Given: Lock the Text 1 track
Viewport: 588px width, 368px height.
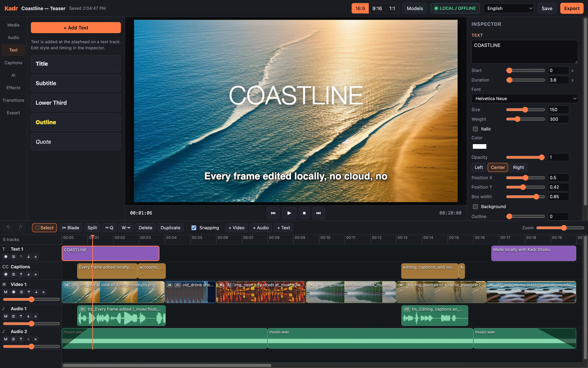Looking at the screenshot, I should pos(14,256).
